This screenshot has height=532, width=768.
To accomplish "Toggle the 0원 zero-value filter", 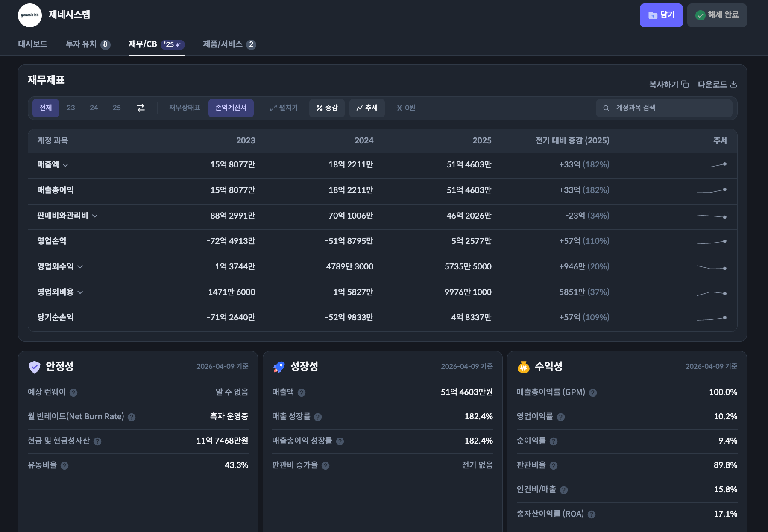I will [x=406, y=108].
